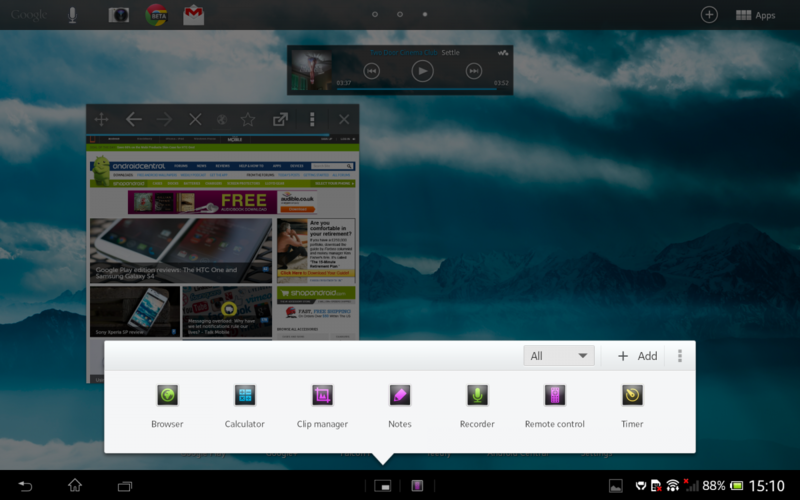
Task: Show recent apps
Action: click(x=125, y=486)
